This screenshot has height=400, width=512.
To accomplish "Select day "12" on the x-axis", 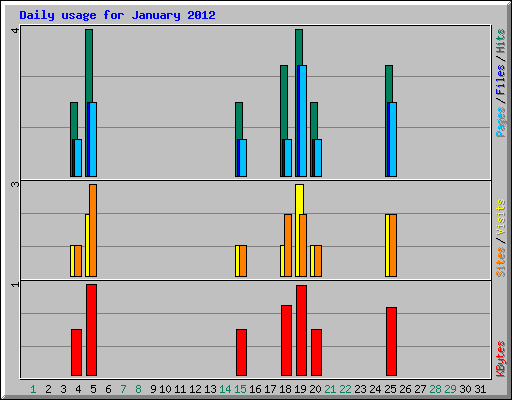I will 195,389.
